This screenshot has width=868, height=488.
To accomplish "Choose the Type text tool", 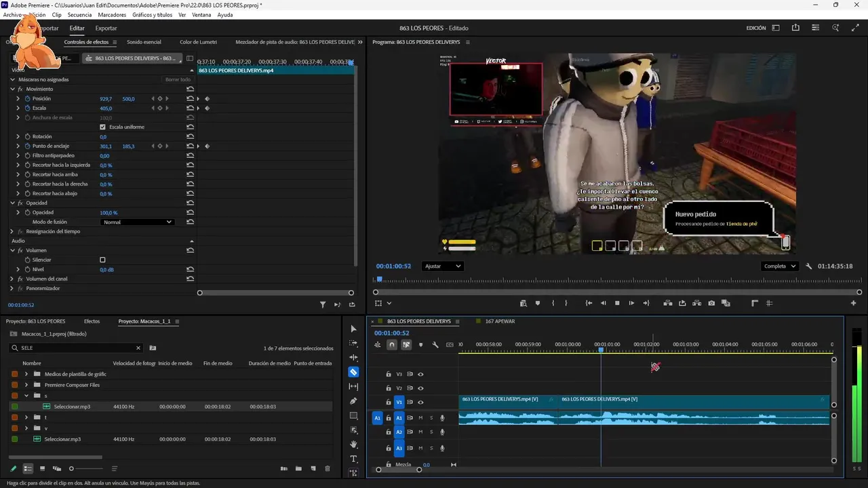I will [x=353, y=459].
